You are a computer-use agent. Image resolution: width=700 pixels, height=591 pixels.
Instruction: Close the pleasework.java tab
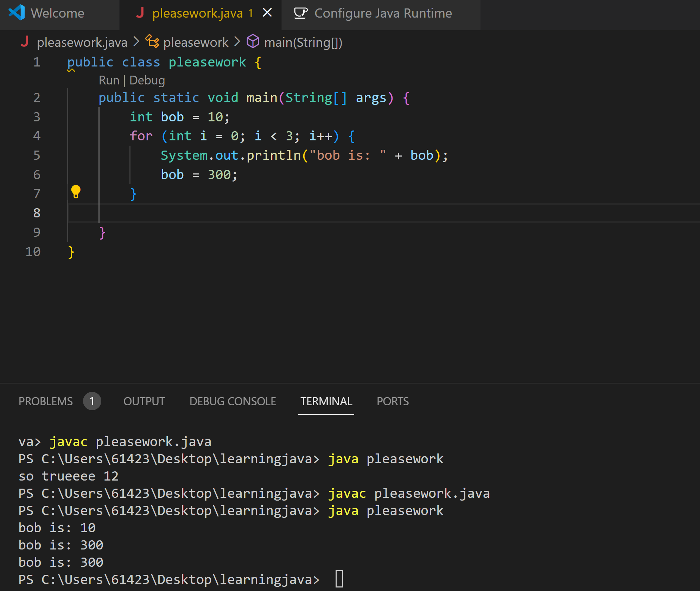coord(267,13)
